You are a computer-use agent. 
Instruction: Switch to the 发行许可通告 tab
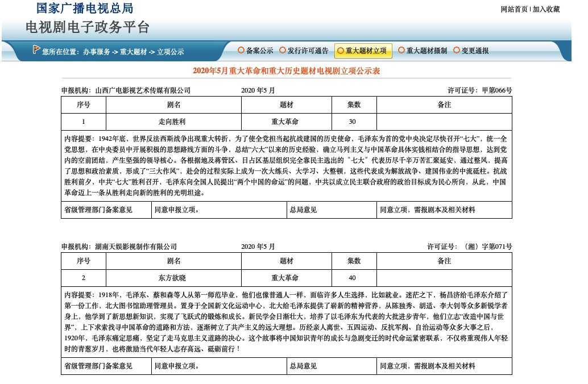click(308, 51)
